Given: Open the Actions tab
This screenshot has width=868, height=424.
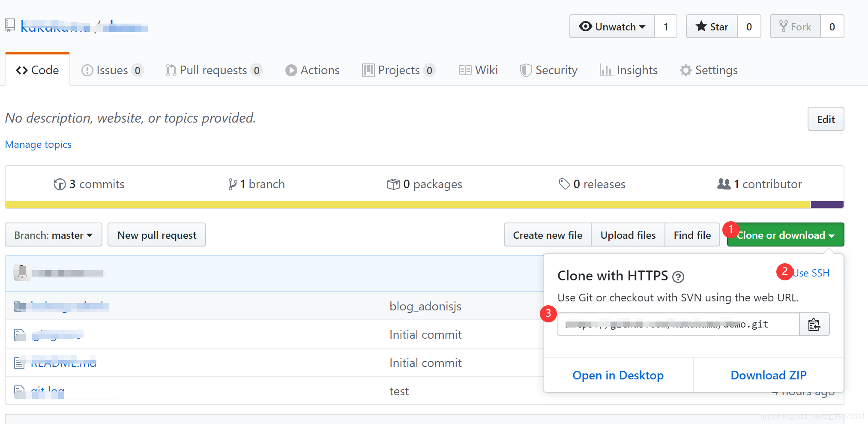Looking at the screenshot, I should pos(312,70).
